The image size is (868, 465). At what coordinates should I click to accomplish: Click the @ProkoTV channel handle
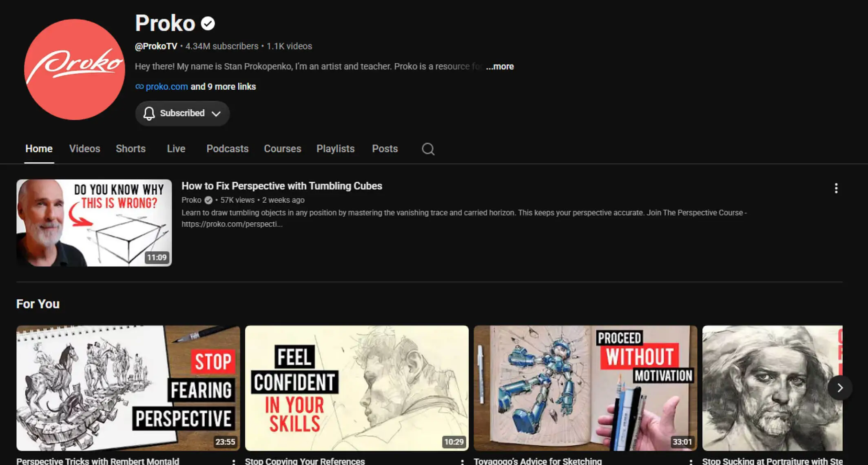(x=156, y=46)
